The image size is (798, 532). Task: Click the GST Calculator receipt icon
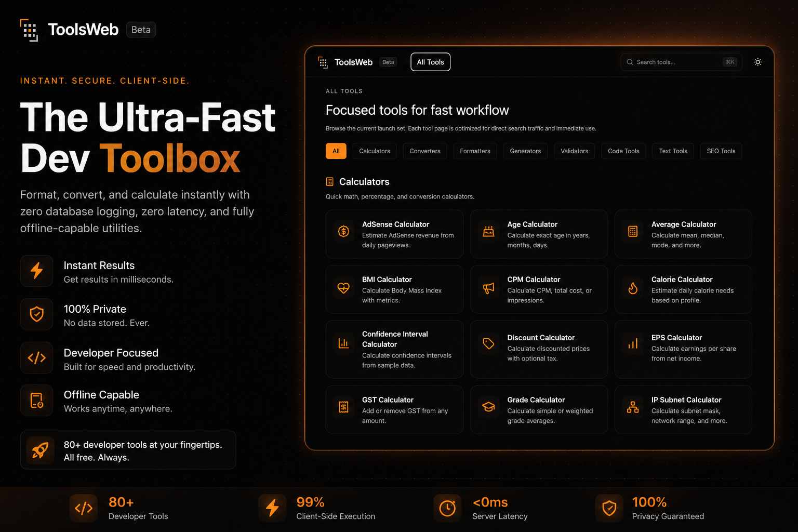coord(343,407)
